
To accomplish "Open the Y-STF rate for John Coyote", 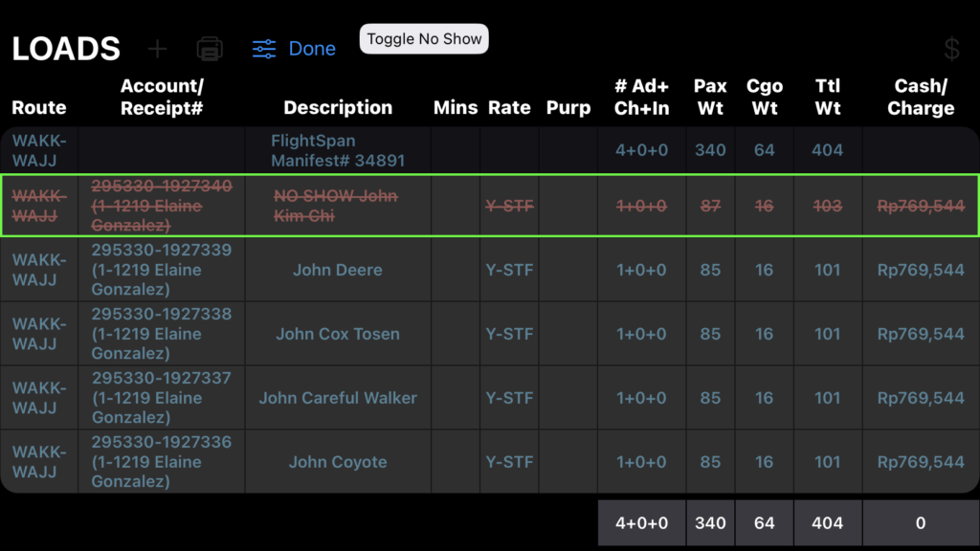I will 509,462.
